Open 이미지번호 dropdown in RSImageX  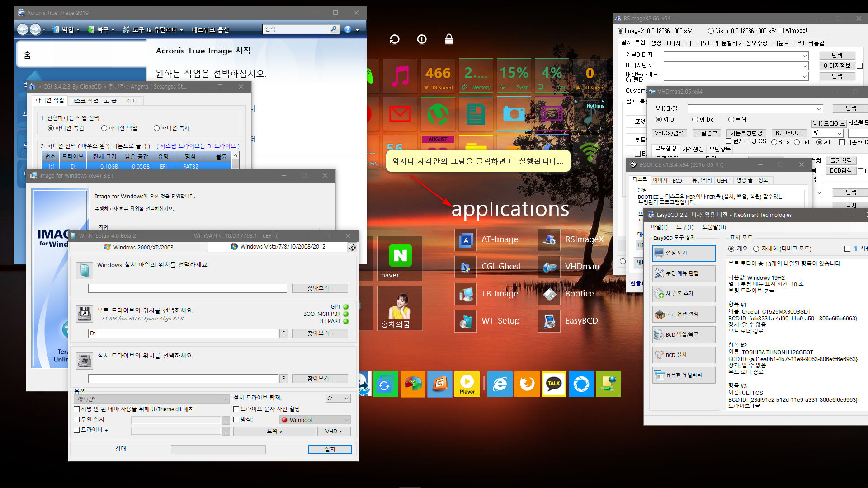pyautogui.click(x=736, y=66)
